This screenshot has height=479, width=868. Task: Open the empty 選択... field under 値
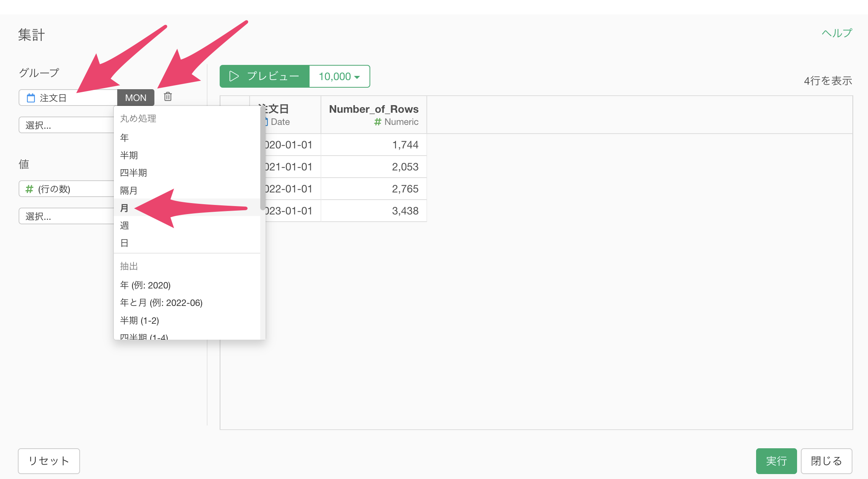pyautogui.click(x=66, y=216)
